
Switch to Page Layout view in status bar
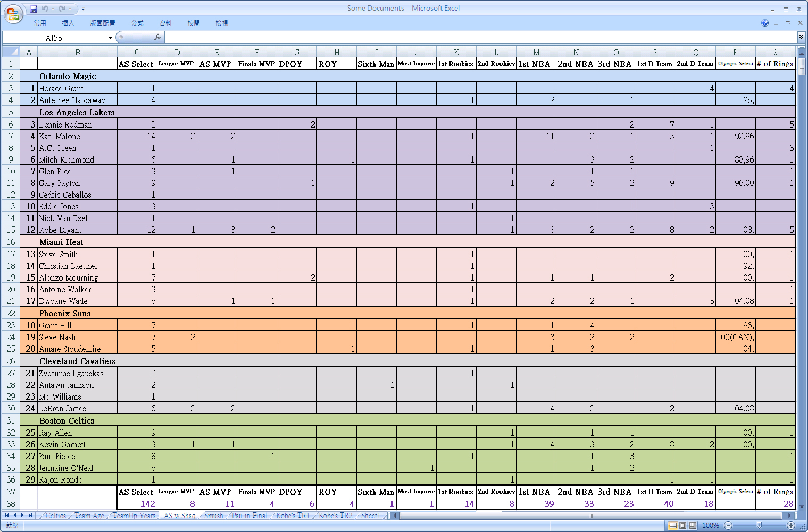pos(683,526)
